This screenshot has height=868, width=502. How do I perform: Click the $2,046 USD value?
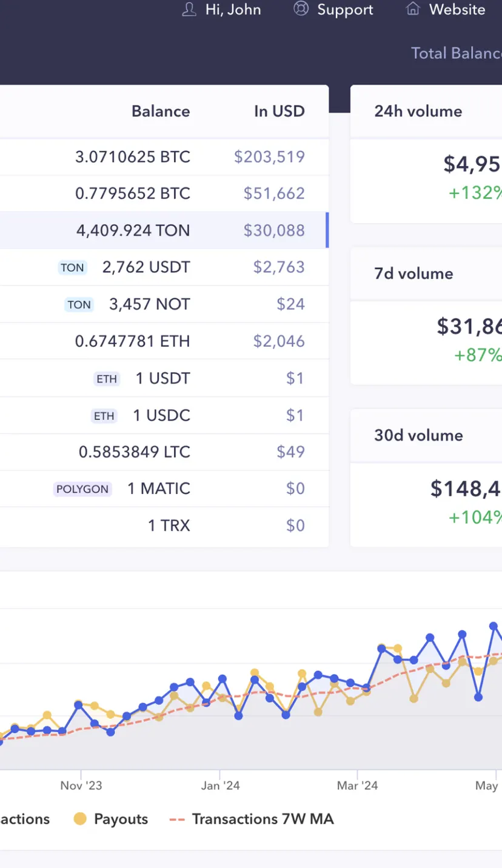click(x=279, y=341)
